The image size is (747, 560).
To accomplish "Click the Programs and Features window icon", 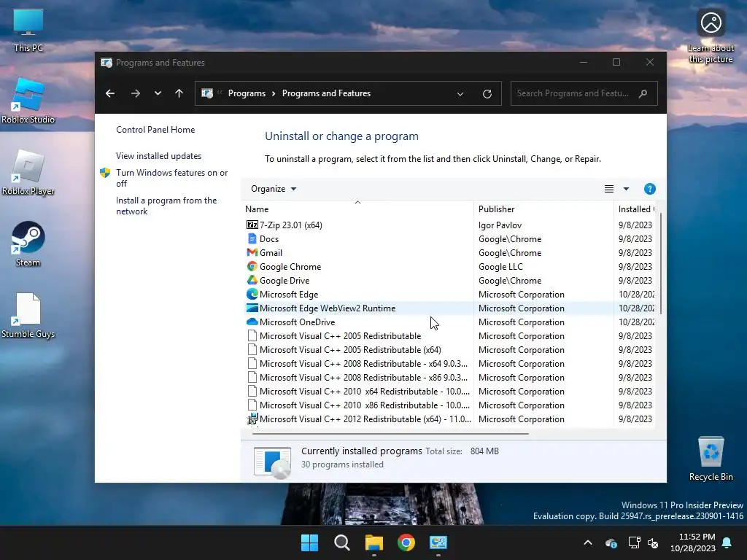I will tap(107, 63).
